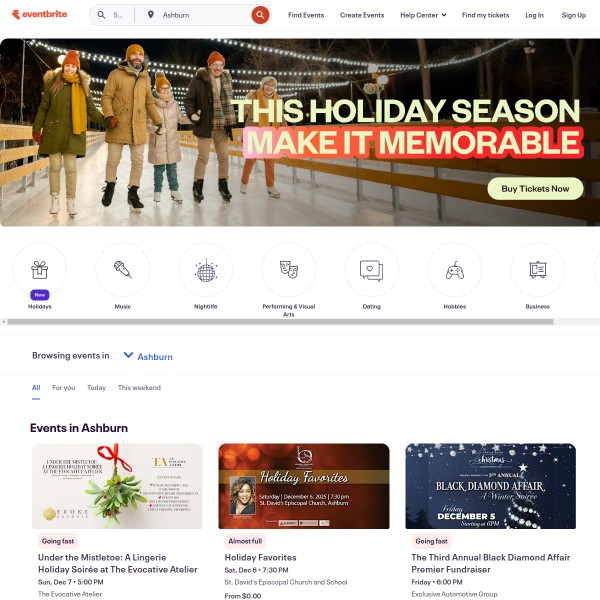Viewport: 600px width, 600px height.
Task: Open the Holidays gift category
Action: click(x=39, y=269)
